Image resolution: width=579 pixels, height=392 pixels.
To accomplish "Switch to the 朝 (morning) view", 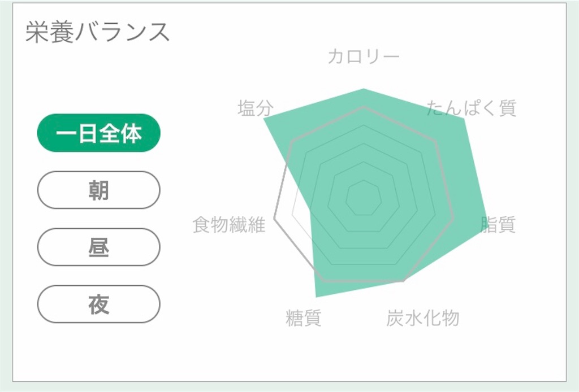I will pyautogui.click(x=98, y=190).
